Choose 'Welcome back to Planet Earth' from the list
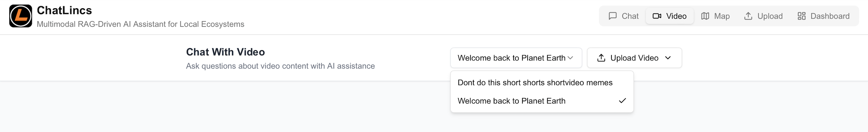 tap(511, 101)
